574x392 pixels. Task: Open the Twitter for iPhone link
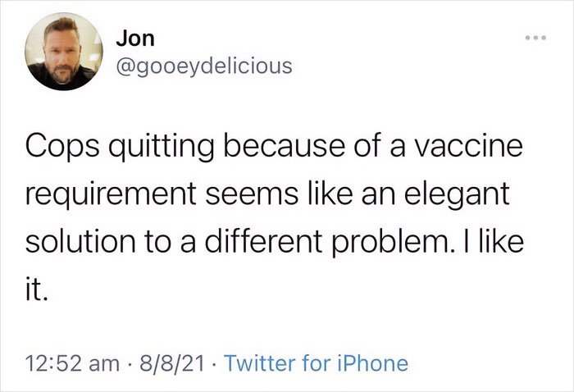click(x=316, y=362)
